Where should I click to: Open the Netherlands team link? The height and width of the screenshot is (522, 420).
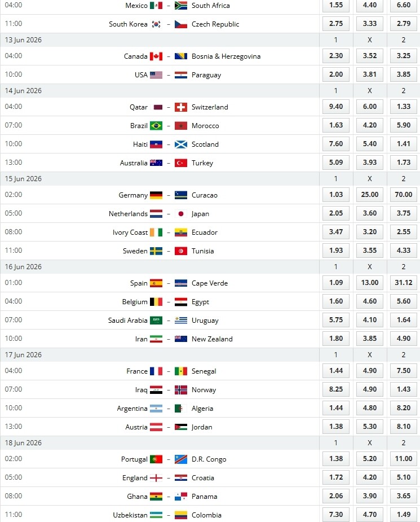pos(128,214)
